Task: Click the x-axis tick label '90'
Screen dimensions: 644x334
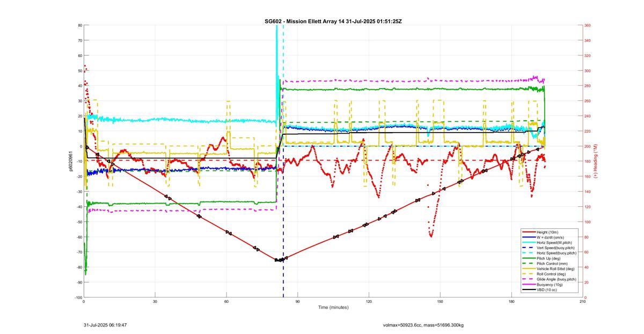Action: [x=297, y=302]
